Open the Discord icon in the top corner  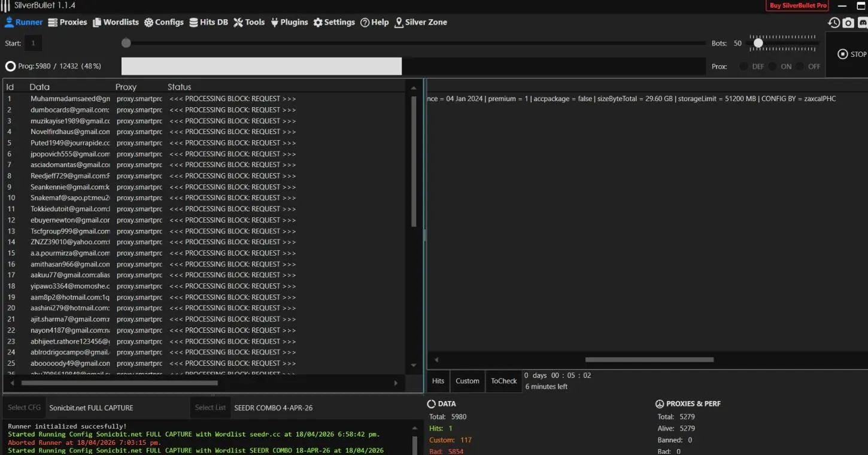[863, 23]
